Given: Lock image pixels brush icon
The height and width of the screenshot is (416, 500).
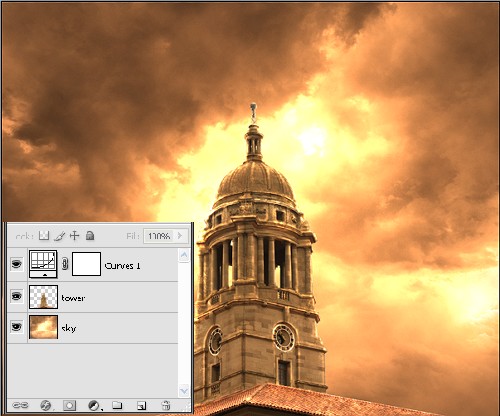Looking at the screenshot, I should [59, 236].
